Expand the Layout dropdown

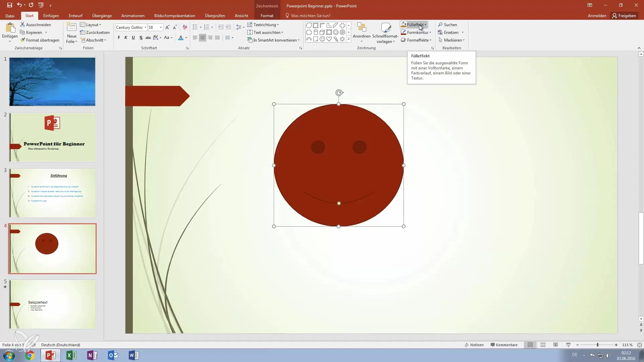click(x=91, y=25)
